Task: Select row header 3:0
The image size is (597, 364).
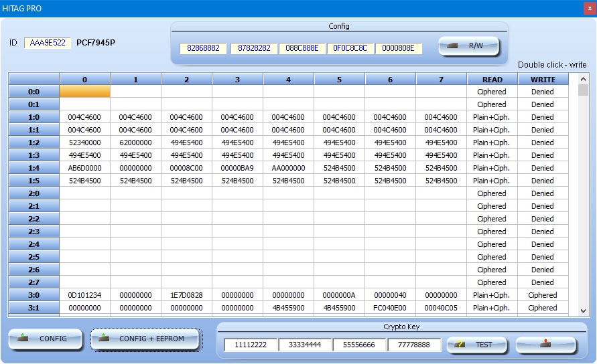Action: (34, 295)
